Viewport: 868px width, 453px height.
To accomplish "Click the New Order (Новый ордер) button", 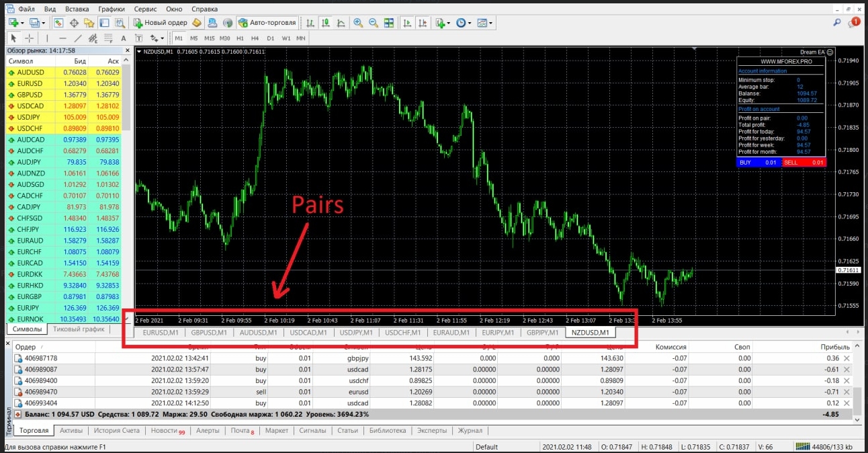I will [x=160, y=23].
